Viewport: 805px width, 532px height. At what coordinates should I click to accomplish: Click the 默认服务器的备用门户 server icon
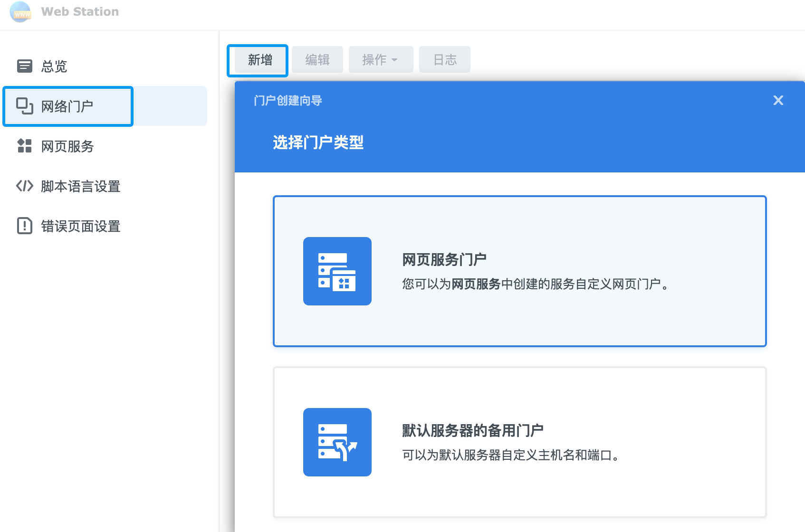click(337, 442)
